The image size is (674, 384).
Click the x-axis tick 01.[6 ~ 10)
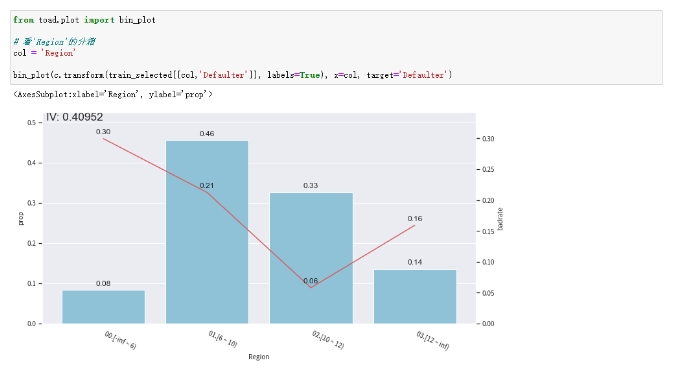pyautogui.click(x=223, y=339)
